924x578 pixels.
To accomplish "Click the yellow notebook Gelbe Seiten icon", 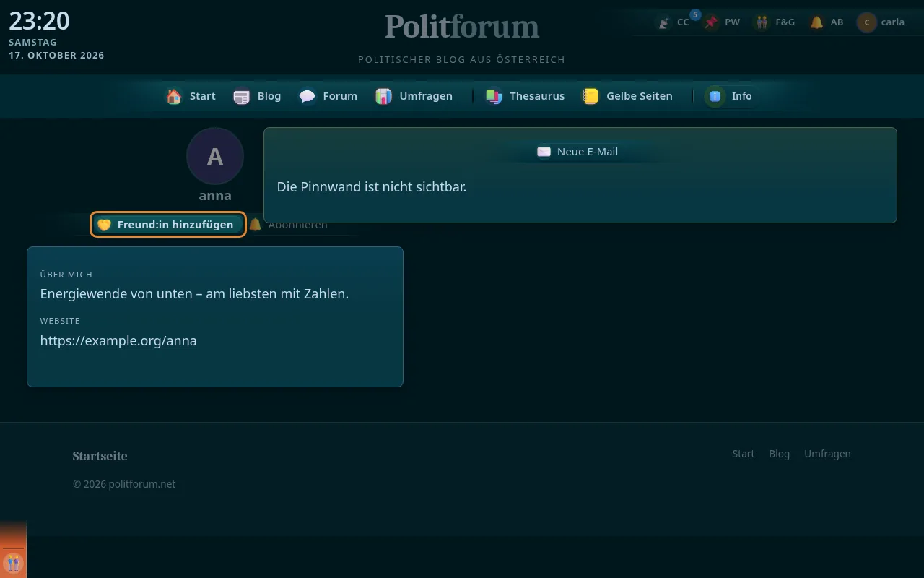I will (x=590, y=96).
